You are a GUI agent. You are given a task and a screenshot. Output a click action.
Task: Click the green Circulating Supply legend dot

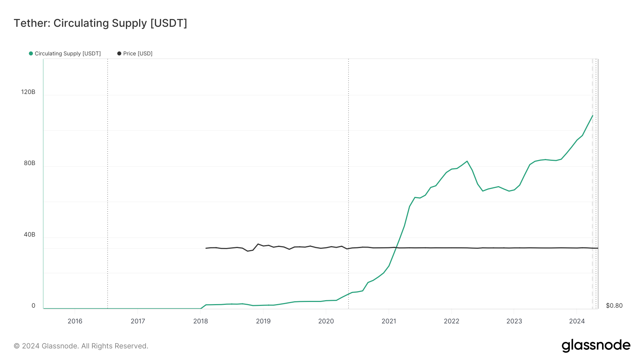[31, 54]
